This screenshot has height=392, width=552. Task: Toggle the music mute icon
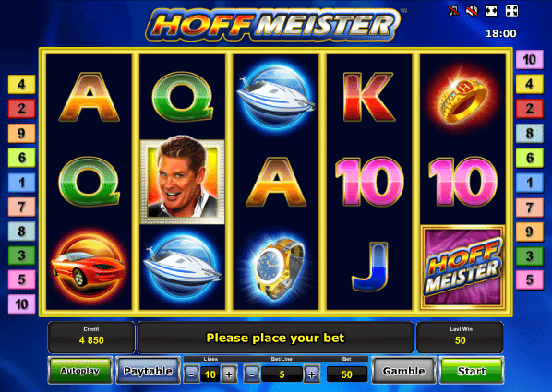pyautogui.click(x=453, y=10)
